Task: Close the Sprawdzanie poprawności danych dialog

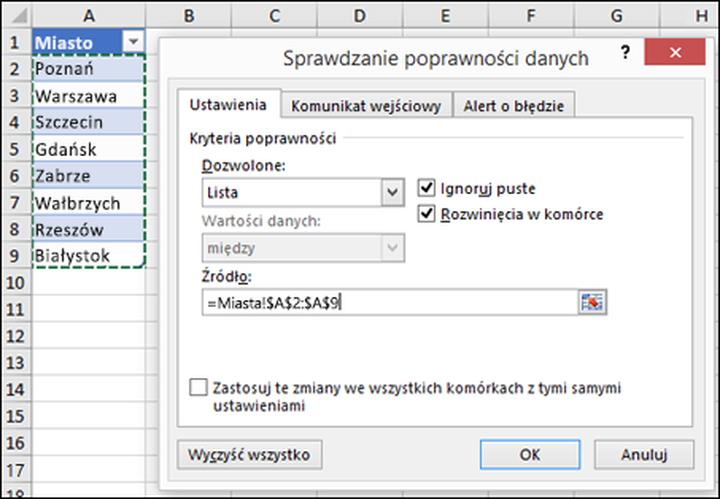Action: pos(675,52)
